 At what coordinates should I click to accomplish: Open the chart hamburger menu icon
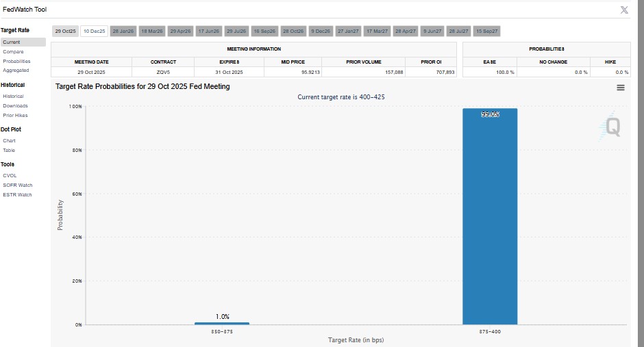[x=620, y=88]
